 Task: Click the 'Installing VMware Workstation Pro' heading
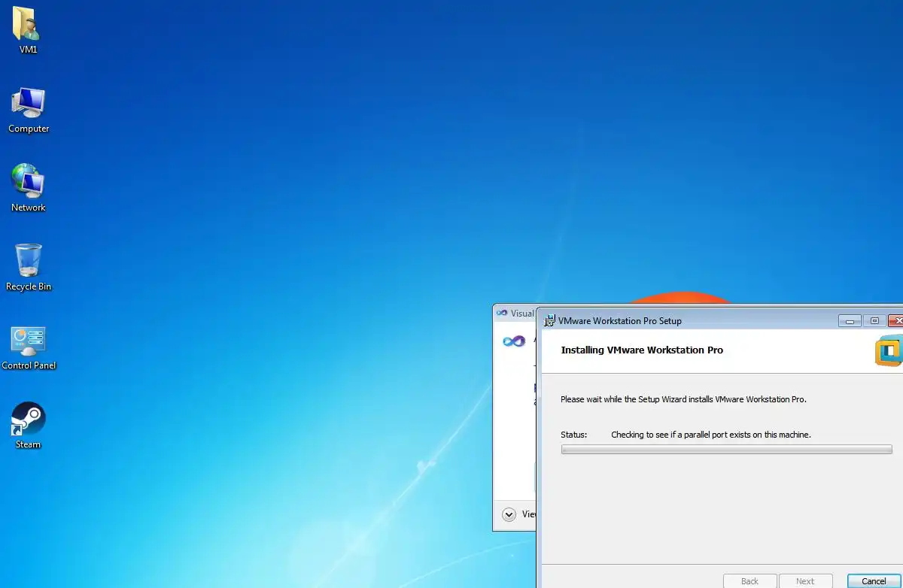(x=642, y=350)
